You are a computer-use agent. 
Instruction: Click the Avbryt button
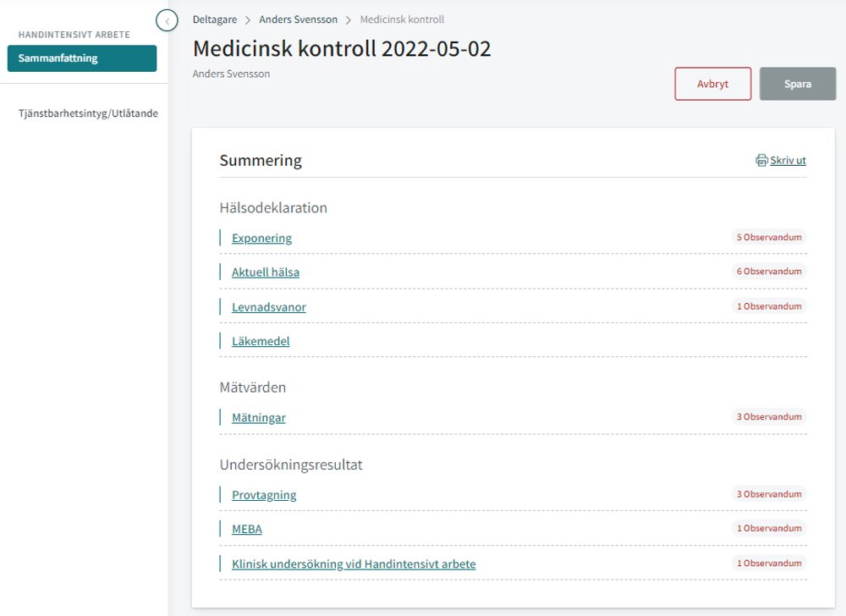712,84
